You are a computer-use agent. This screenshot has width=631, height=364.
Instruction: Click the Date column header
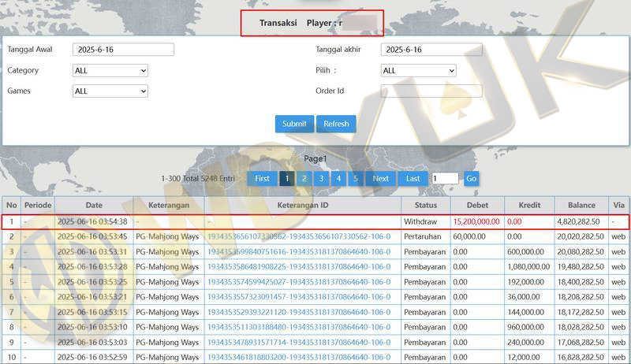pos(94,205)
